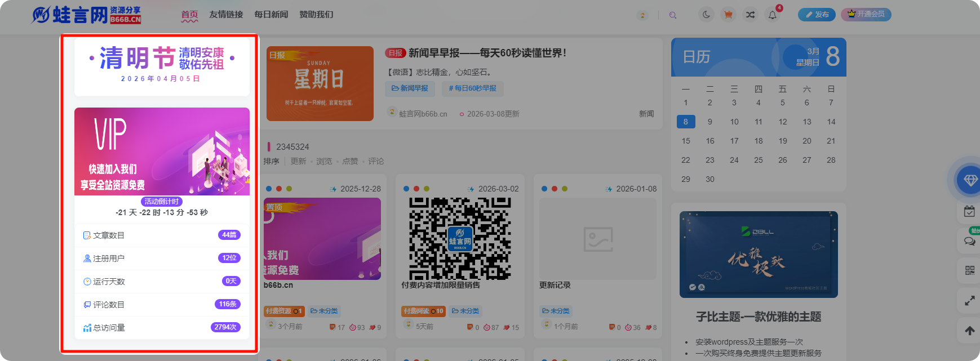Select day 20 in the calendar

[x=807, y=141]
